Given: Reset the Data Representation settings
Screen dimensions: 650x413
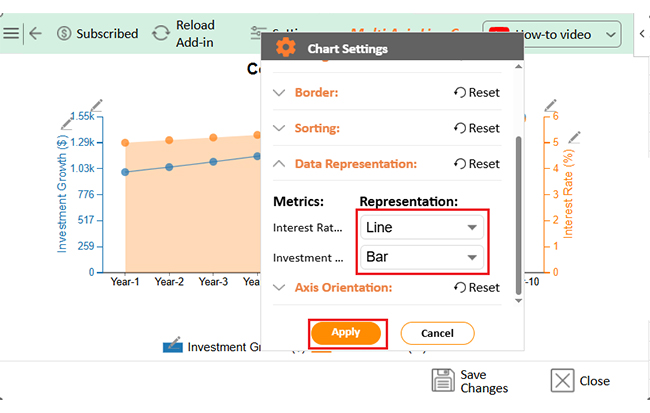Looking at the screenshot, I should (x=477, y=164).
